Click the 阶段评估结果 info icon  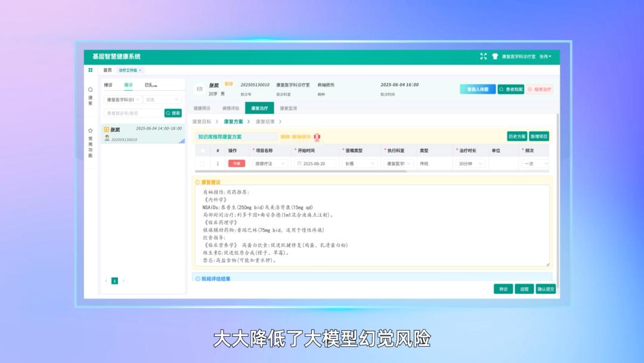coord(197,279)
